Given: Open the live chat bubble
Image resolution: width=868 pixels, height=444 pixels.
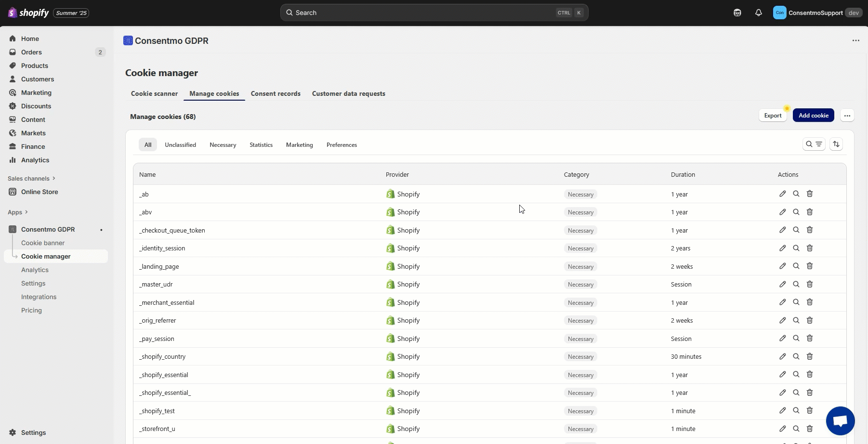Looking at the screenshot, I should tap(841, 421).
